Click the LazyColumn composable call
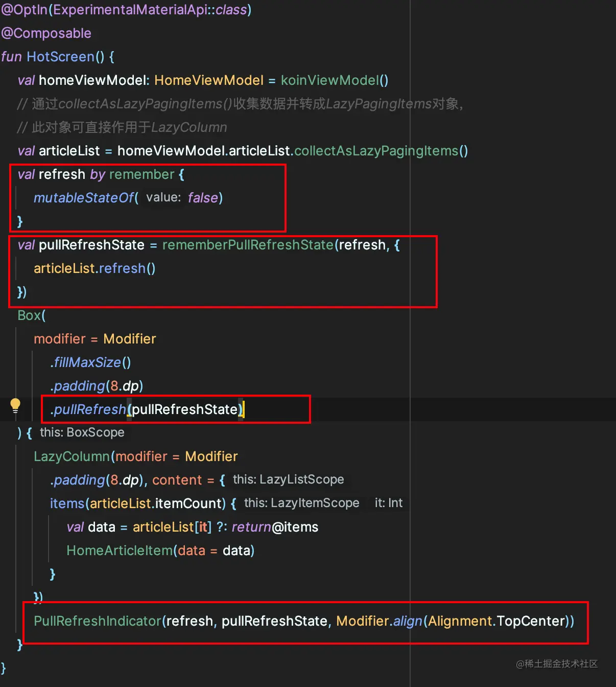This screenshot has height=687, width=616. 72,456
